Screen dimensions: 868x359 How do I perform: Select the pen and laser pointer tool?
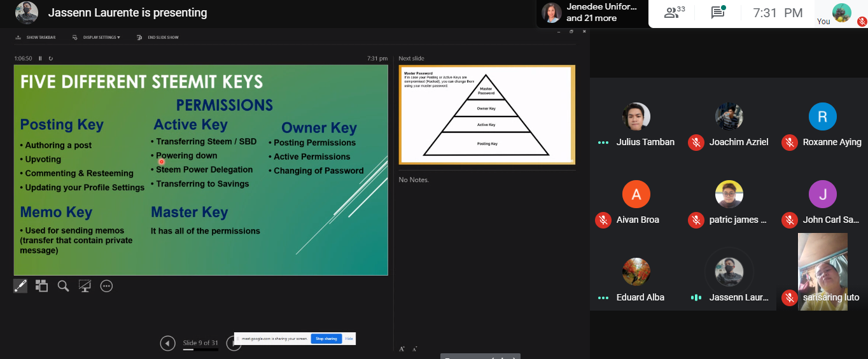pyautogui.click(x=20, y=286)
